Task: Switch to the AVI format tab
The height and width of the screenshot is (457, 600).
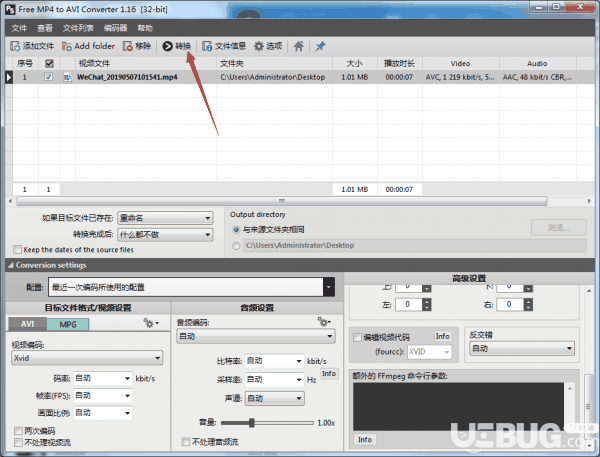Action: 28,324
